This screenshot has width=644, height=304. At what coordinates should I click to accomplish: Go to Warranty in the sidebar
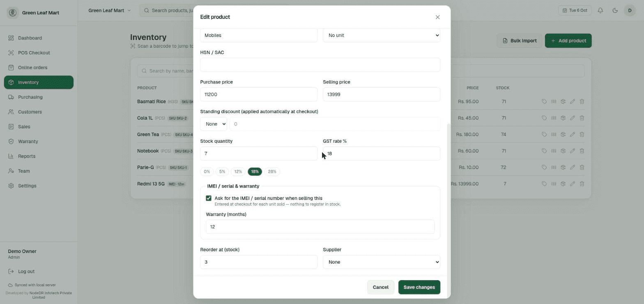click(39, 142)
